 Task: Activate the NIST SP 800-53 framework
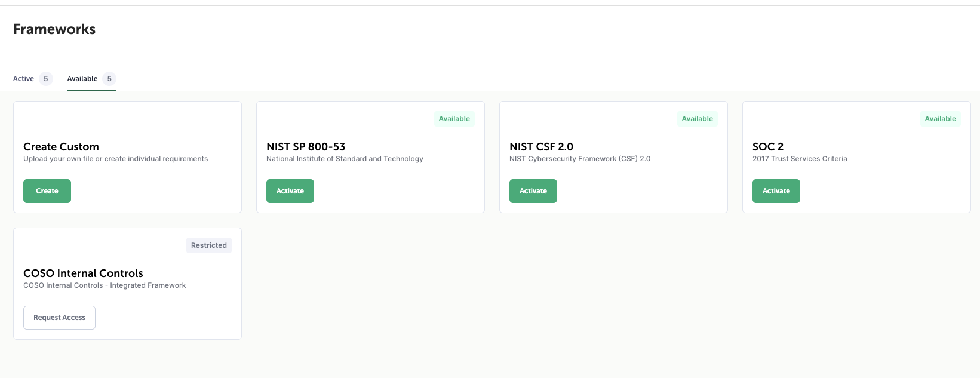pos(290,191)
